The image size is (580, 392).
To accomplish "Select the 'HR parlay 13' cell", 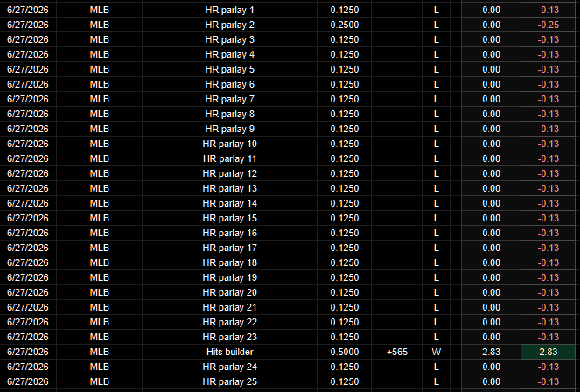I will 229,188.
